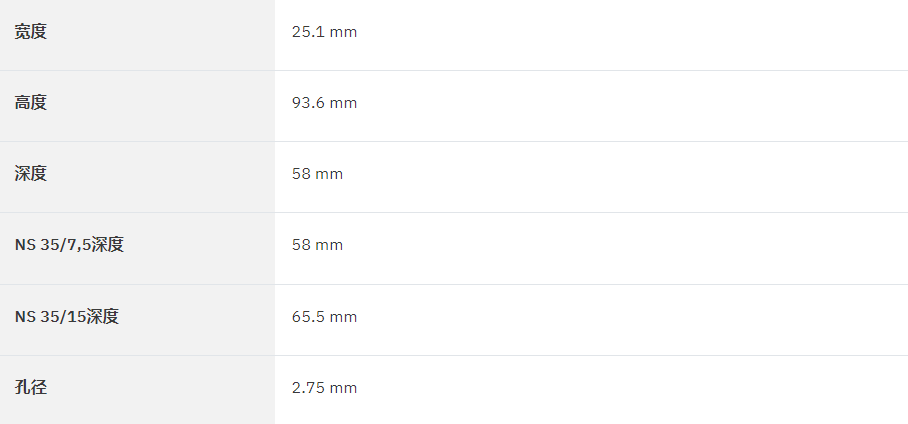
Task: Click the empty area of the 高度 row
Action: [x=631, y=103]
